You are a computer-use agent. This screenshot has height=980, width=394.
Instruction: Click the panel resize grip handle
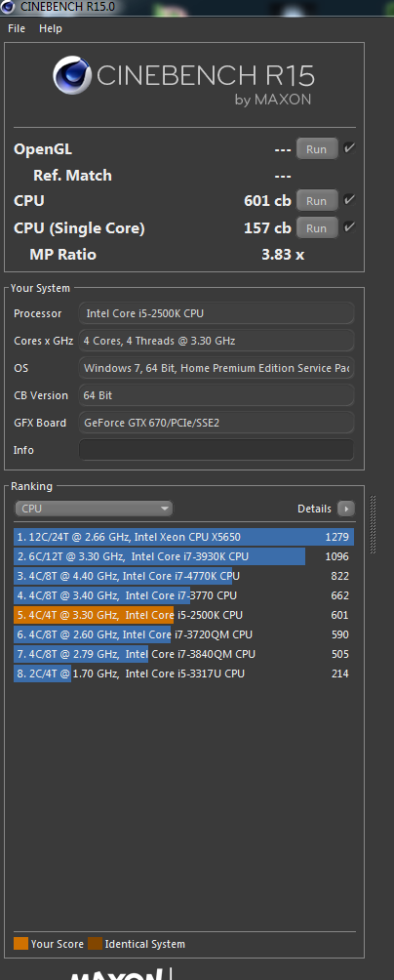(374, 524)
